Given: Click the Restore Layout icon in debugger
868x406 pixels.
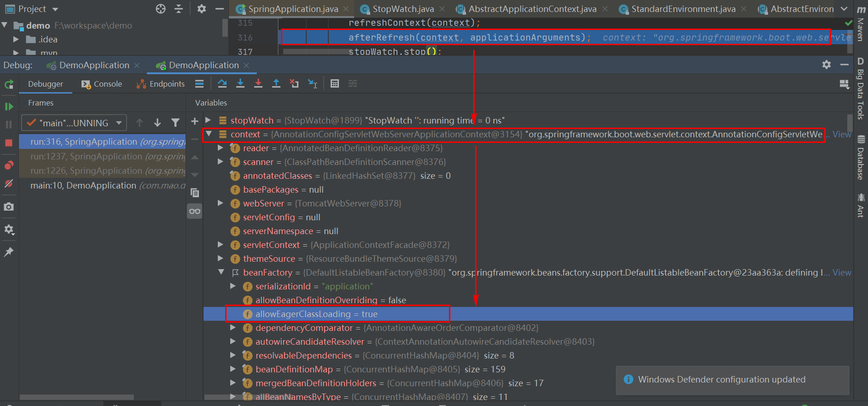Looking at the screenshot, I should click(x=844, y=84).
